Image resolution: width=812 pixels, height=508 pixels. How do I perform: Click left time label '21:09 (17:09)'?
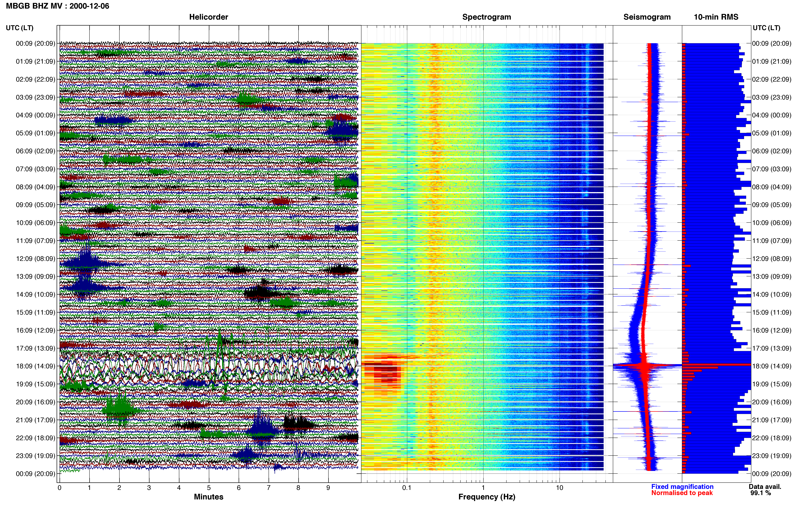pyautogui.click(x=35, y=420)
